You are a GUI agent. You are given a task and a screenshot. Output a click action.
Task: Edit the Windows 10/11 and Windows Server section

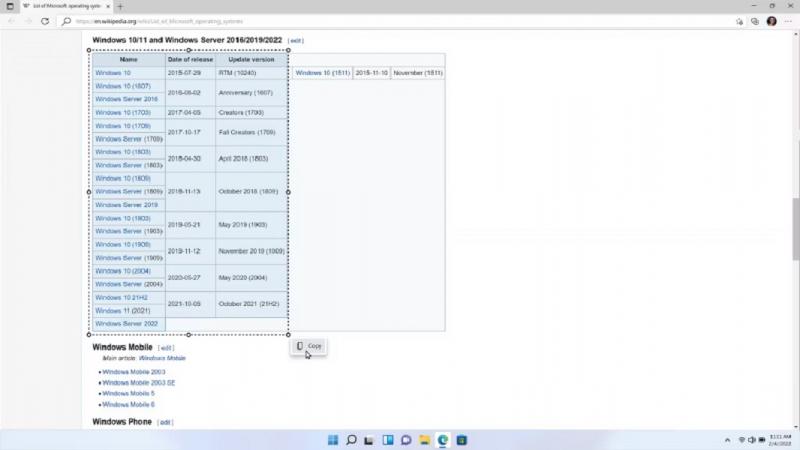296,40
